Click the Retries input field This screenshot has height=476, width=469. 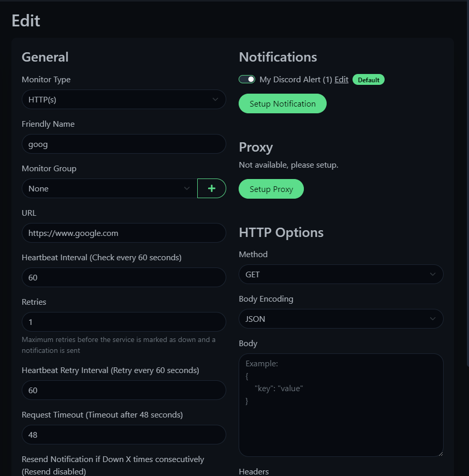[x=124, y=322]
